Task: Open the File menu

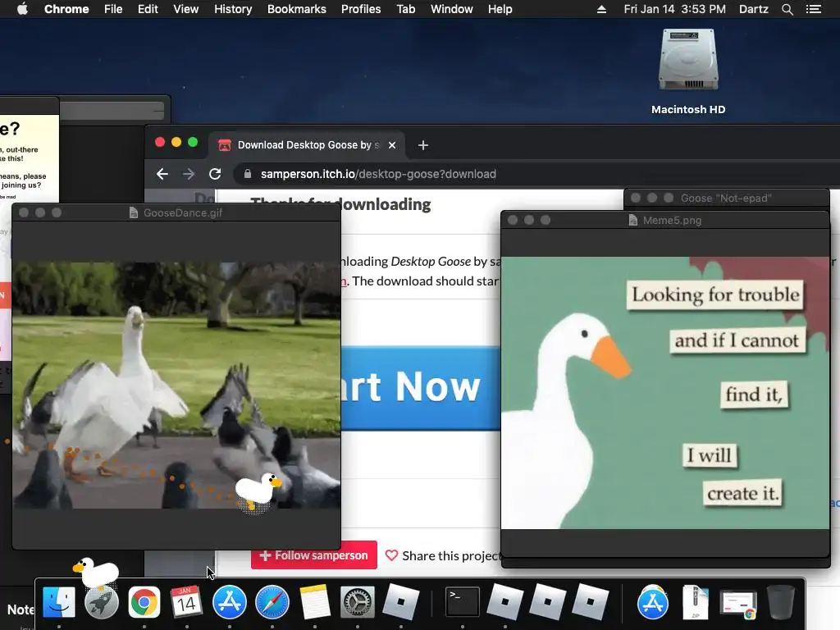Action: click(x=113, y=9)
